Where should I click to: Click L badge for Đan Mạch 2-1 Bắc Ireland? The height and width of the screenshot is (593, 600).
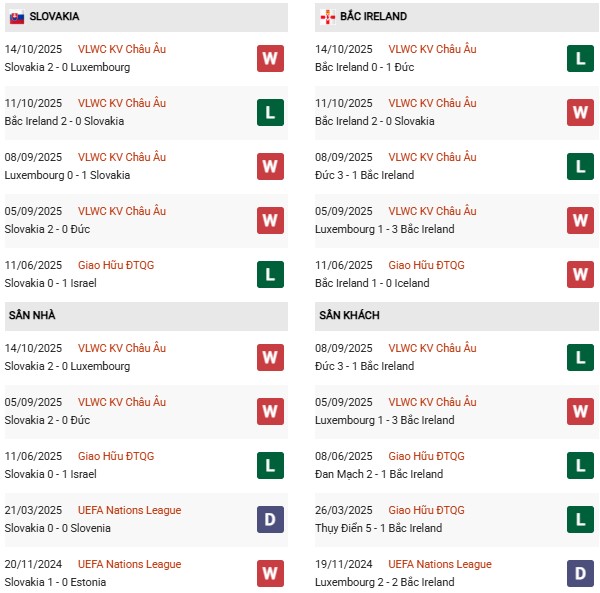coord(580,465)
